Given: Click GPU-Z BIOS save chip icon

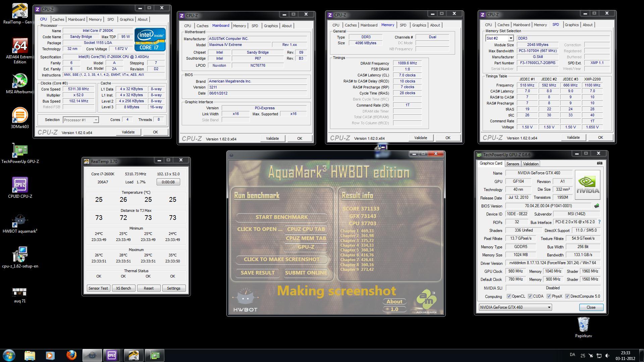Looking at the screenshot, I should pyautogui.click(x=597, y=206).
